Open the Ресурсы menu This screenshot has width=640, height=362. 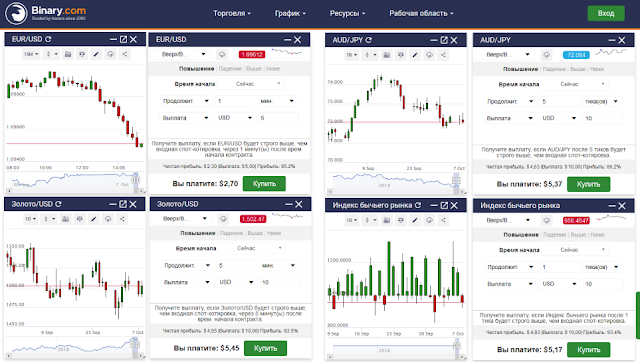347,13
